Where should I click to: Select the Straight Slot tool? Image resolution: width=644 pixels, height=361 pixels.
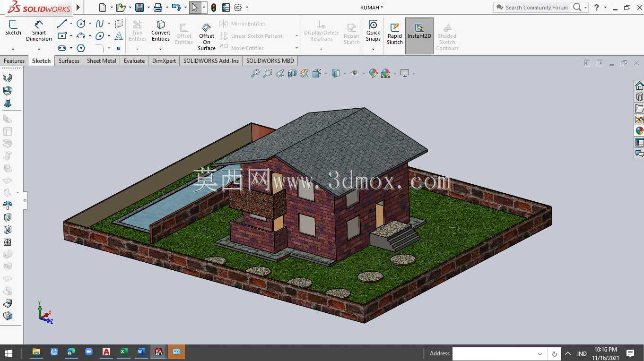point(62,48)
